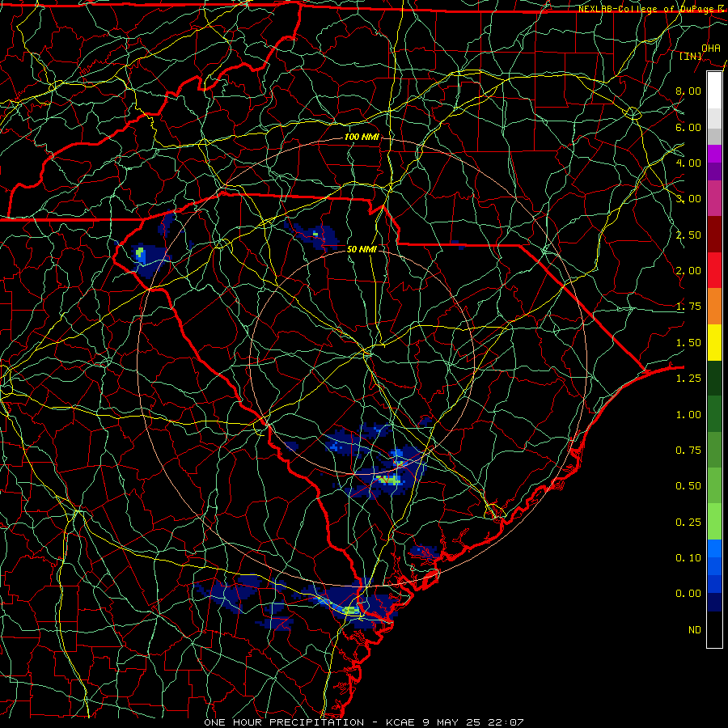Click the 0.25 legend value
Screen dimensions: 728x728
coord(688,523)
